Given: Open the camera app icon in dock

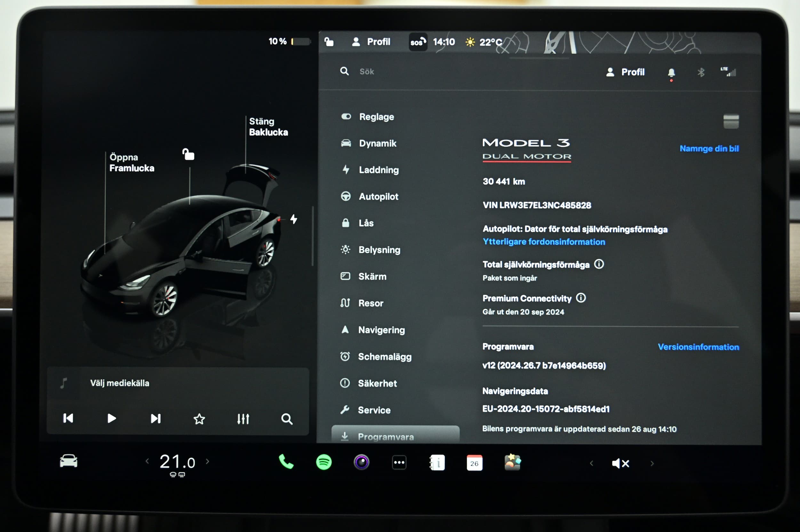Looking at the screenshot, I should (362, 462).
